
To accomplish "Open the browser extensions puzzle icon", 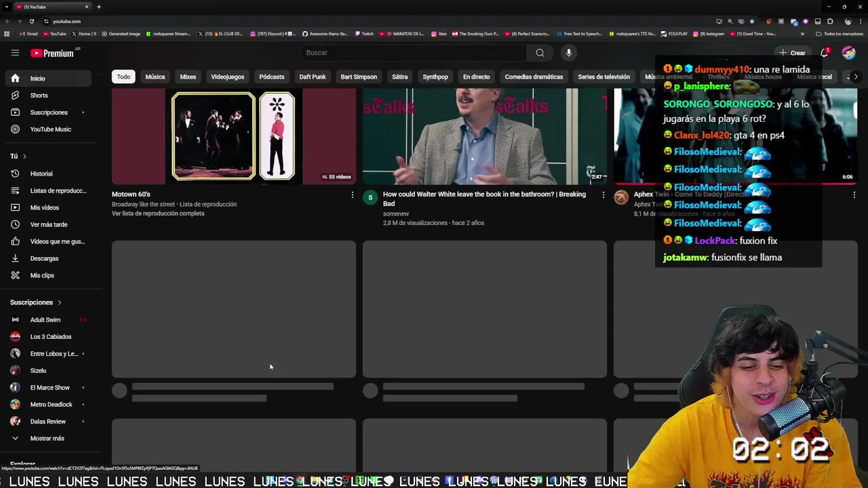I will click(830, 21).
